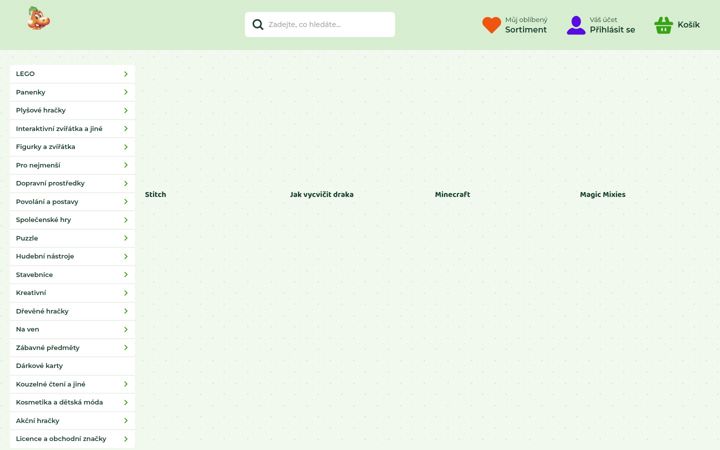This screenshot has width=720, height=450.
Task: Expand Interaktivní zvířátka a jiné chevron
Action: pyautogui.click(x=125, y=129)
